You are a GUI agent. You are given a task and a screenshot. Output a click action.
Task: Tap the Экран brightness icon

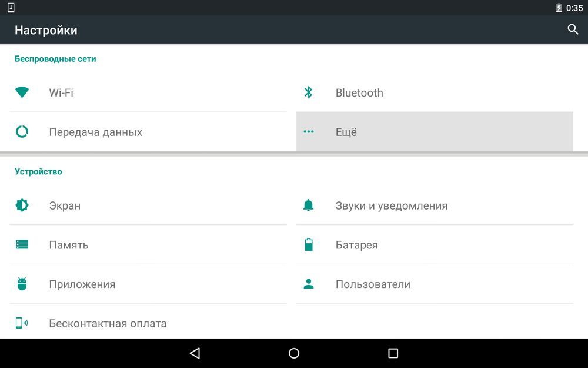(22, 205)
